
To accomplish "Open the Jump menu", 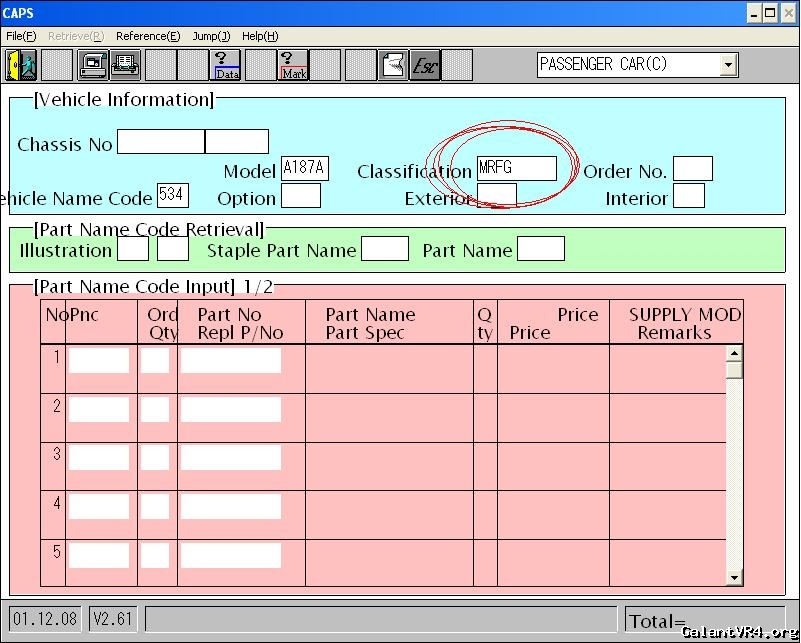I will coord(211,36).
